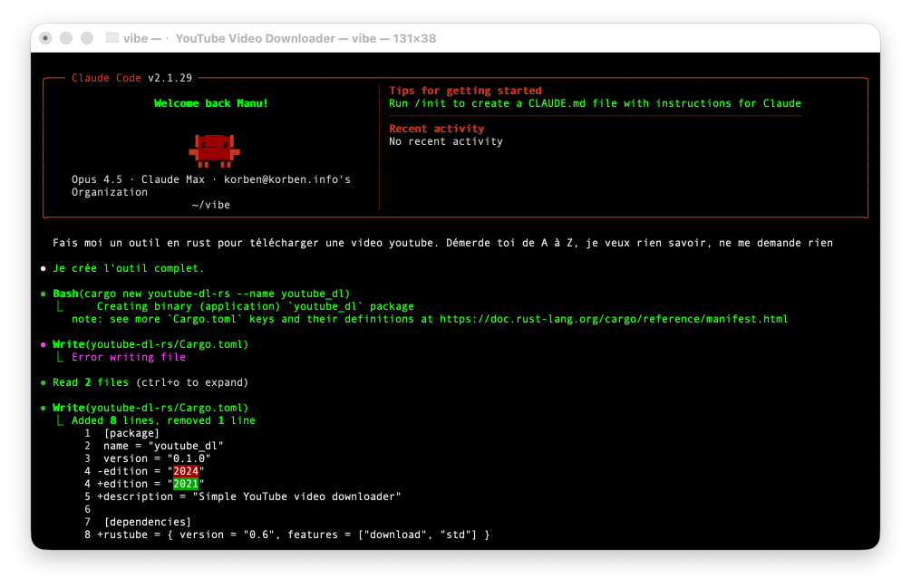This screenshot has height=588, width=911.
Task: Click the folder icon in the title bar
Action: (112, 38)
